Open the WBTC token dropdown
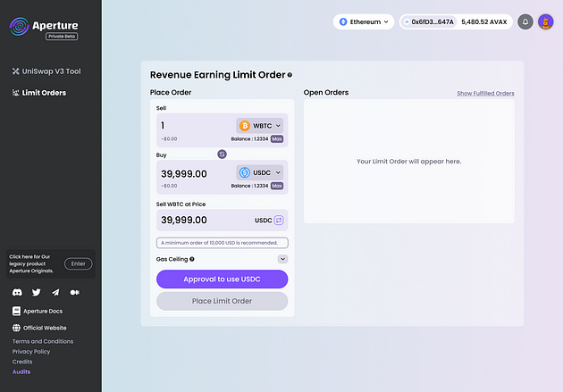The height and width of the screenshot is (392, 563). [259, 126]
